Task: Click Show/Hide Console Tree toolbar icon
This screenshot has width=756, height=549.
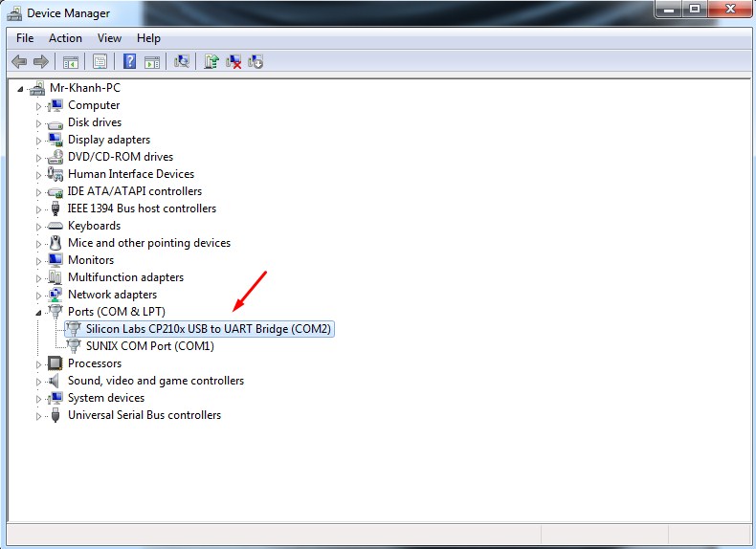Action: (71, 62)
